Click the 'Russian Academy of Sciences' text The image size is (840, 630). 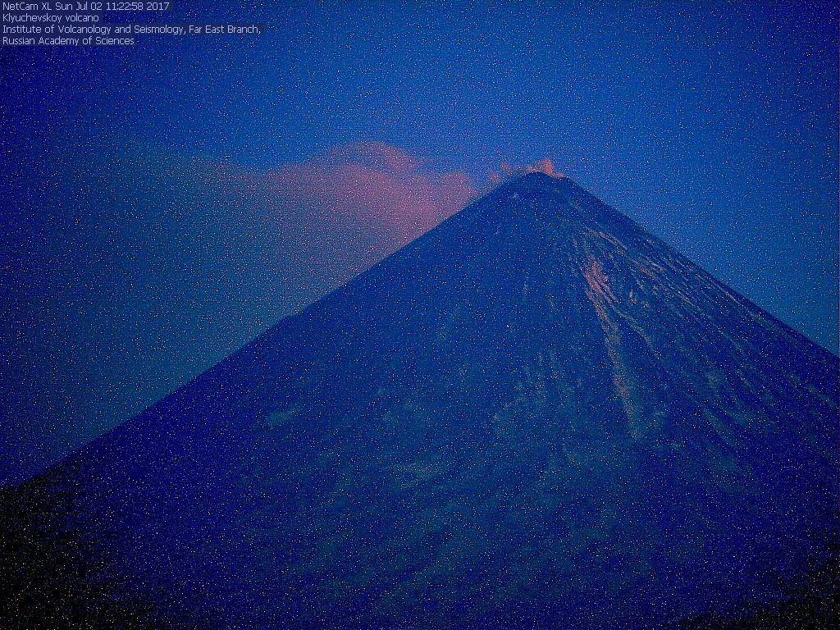pyautogui.click(x=69, y=41)
